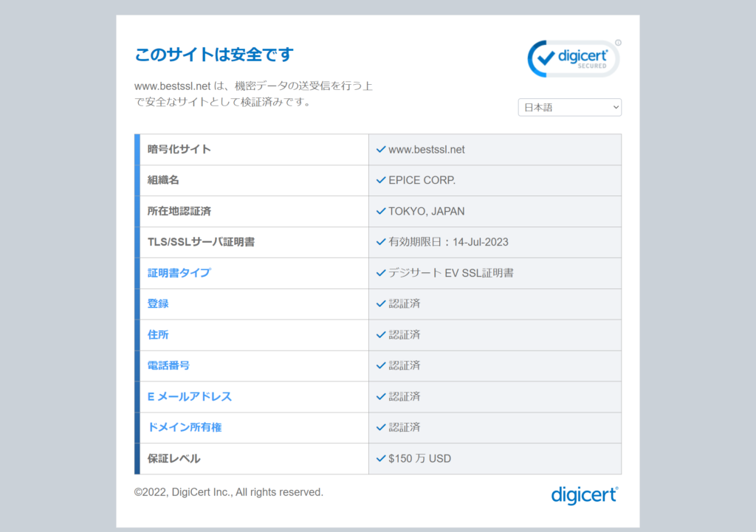This screenshot has width=756, height=532.
Task: Open the 登録 verification link
Action: (157, 303)
